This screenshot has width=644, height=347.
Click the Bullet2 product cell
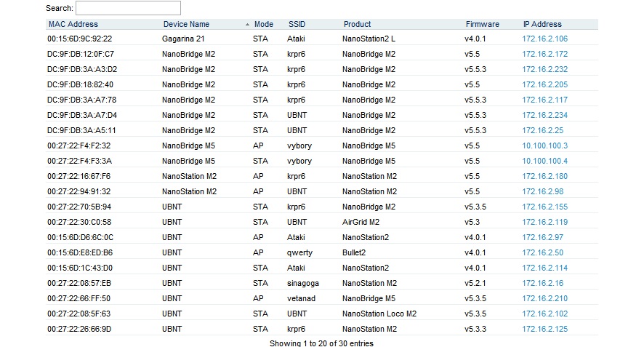tap(354, 252)
